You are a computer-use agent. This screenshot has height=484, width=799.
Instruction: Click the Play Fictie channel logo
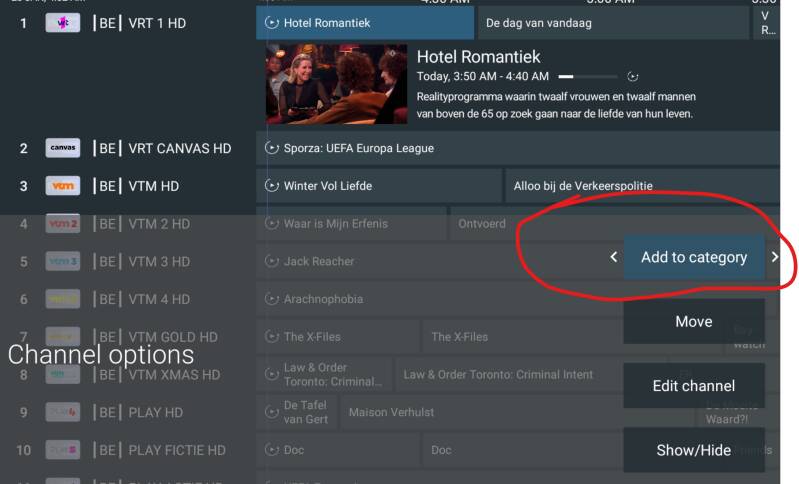click(x=63, y=450)
